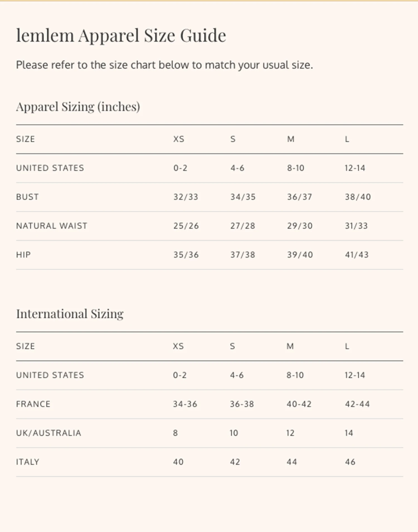Click hip measurement 41/43 for L
The width and height of the screenshot is (418, 532).
coord(357,255)
